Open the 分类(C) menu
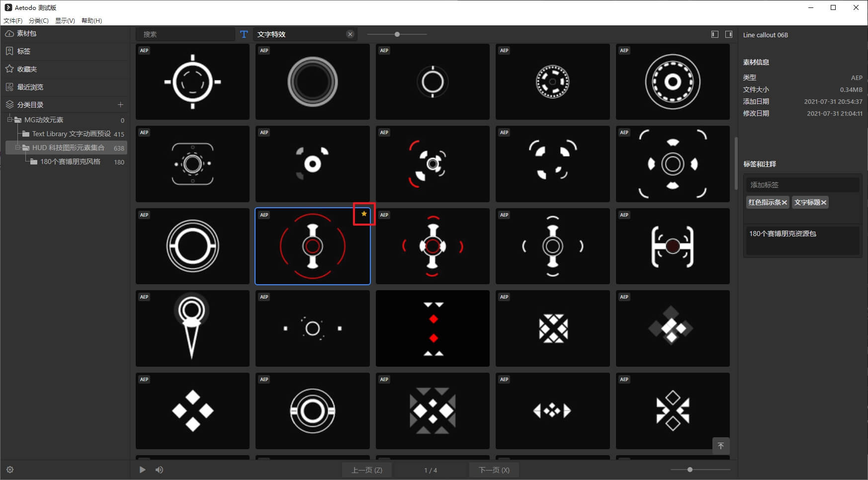This screenshot has width=868, height=480. [39, 20]
